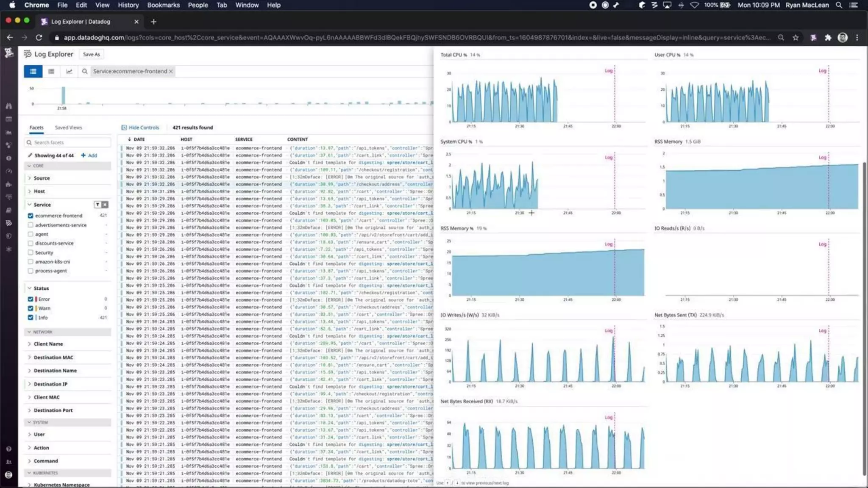Open the Bookmarks menu in menu bar

(163, 5)
